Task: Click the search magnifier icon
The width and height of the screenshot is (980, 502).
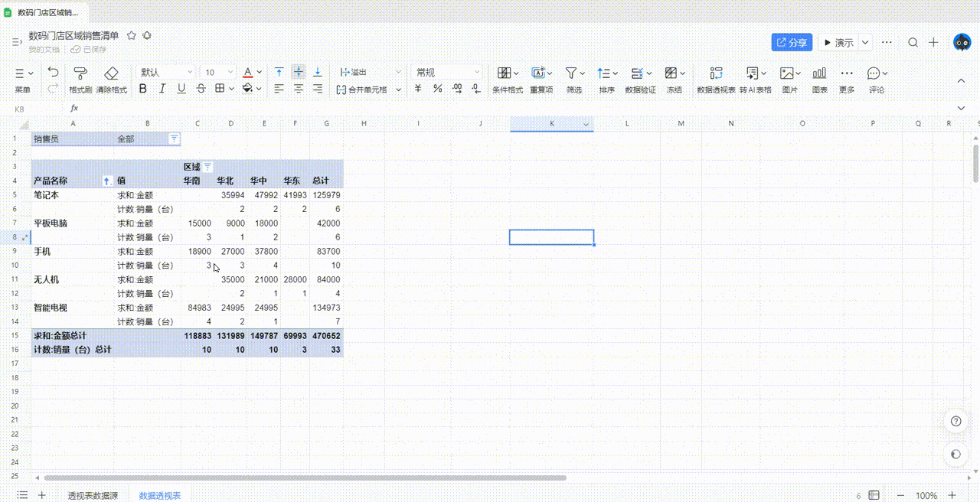Action: pos(913,43)
